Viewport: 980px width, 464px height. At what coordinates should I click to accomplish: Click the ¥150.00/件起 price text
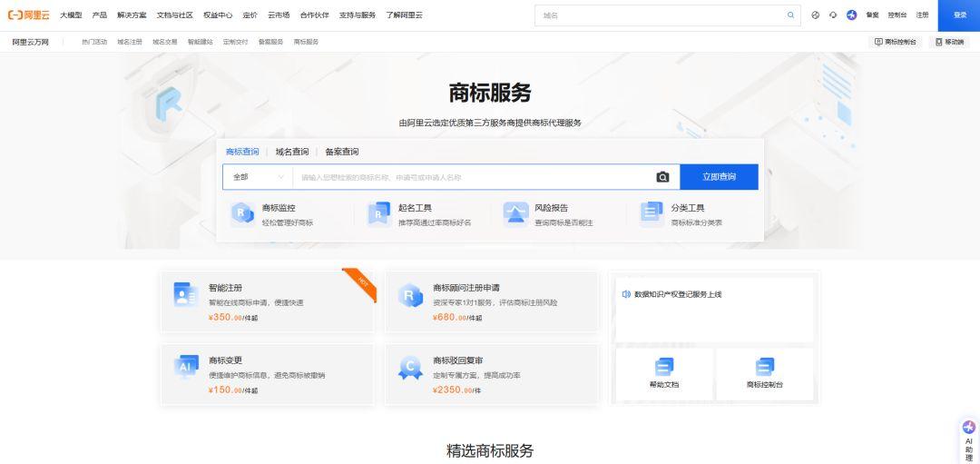(x=233, y=390)
